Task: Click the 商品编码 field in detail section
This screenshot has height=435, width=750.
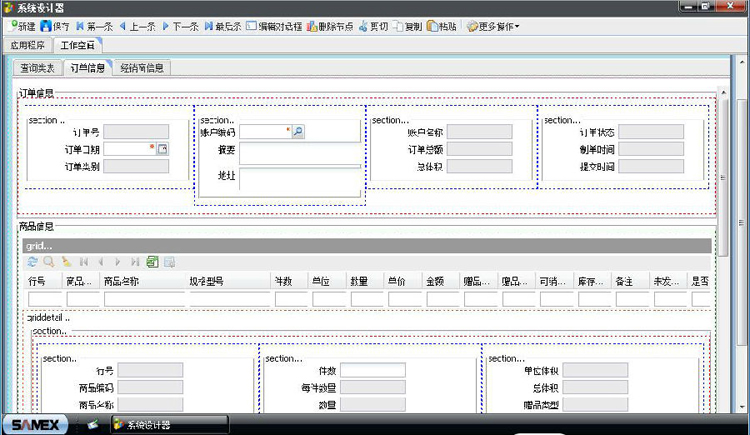Action: point(150,387)
